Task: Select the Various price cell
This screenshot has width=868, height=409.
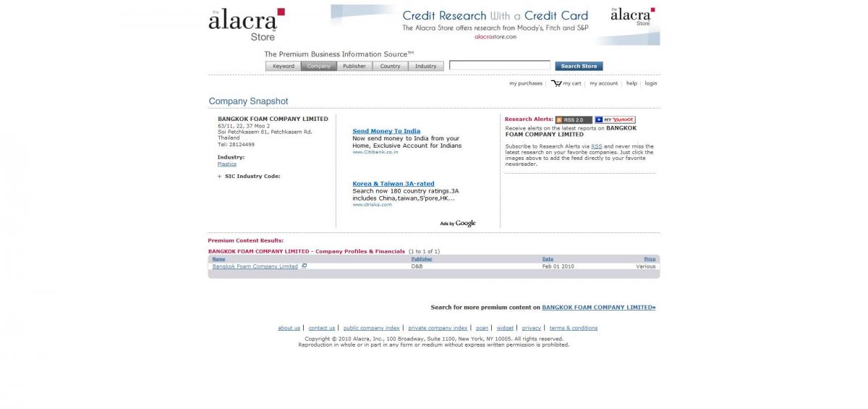Action: pyautogui.click(x=646, y=266)
